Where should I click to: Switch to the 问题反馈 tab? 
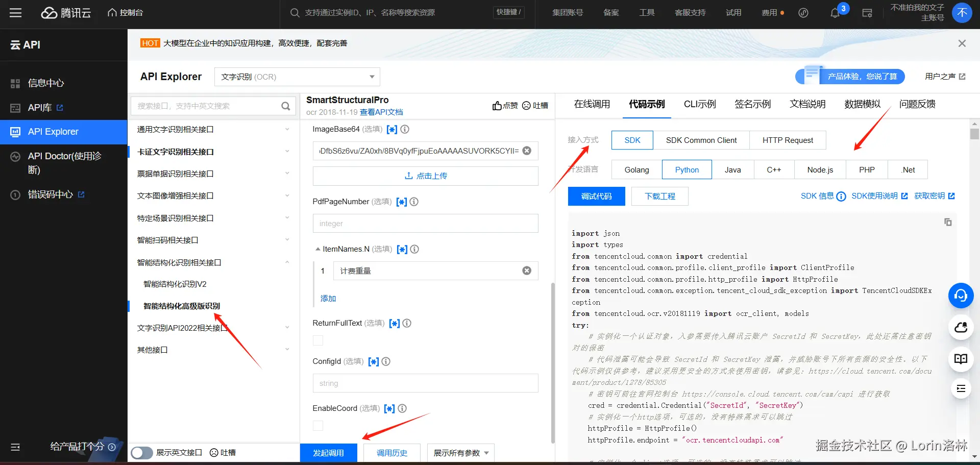[x=917, y=104]
